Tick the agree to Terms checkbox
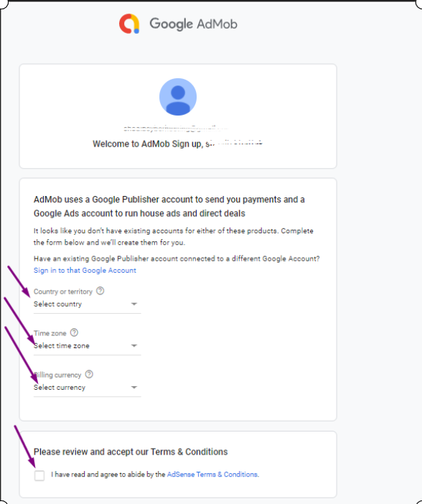The height and width of the screenshot is (504, 422). tap(39, 475)
